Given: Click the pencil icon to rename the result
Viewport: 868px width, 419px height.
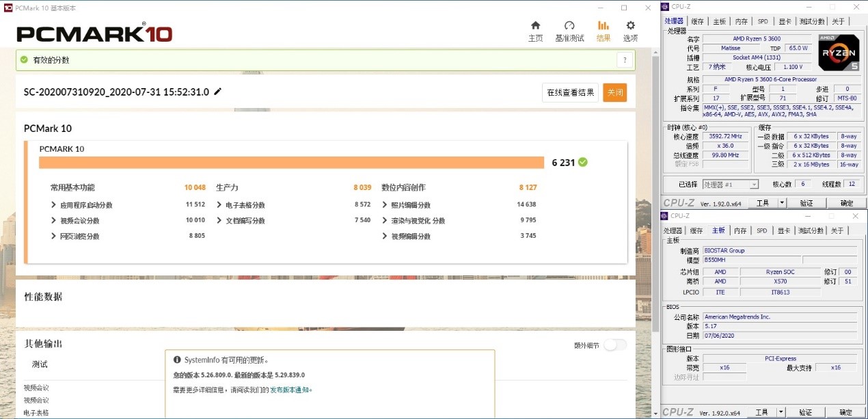Looking at the screenshot, I should click(218, 92).
